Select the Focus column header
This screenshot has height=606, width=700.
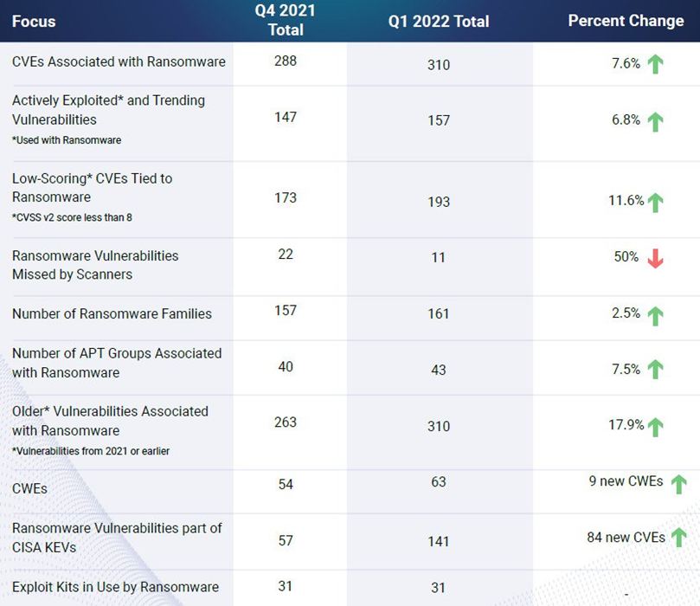[34, 22]
